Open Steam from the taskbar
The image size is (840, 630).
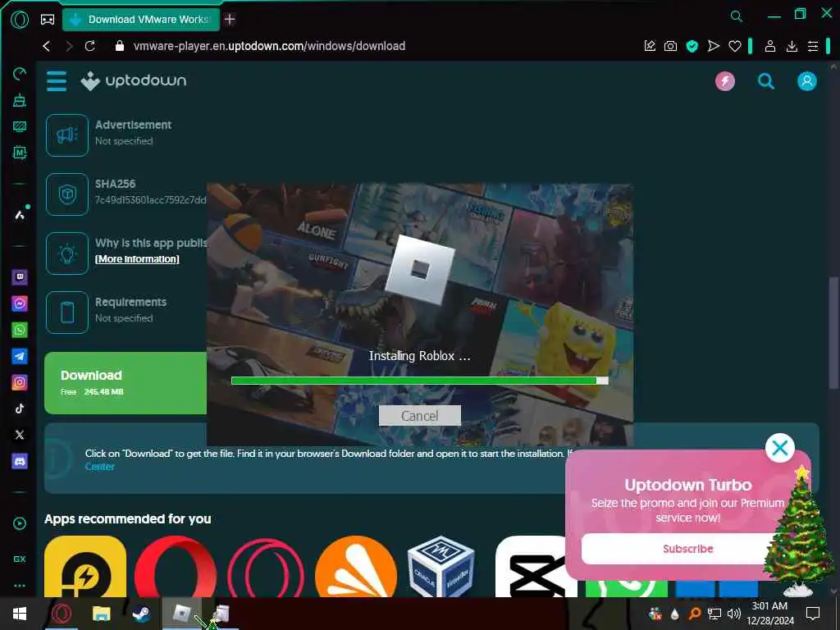(141, 614)
